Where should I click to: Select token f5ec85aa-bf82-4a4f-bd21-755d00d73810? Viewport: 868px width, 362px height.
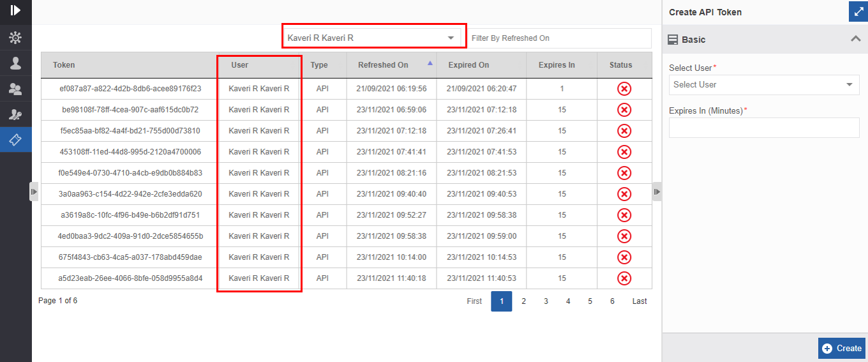pyautogui.click(x=130, y=131)
